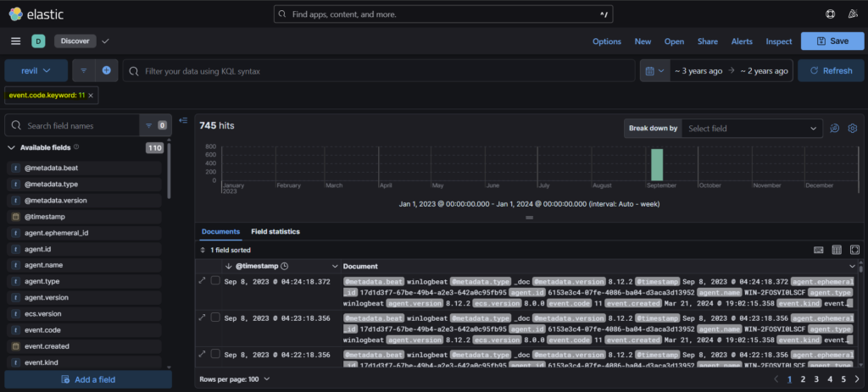Image resolution: width=868 pixels, height=392 pixels.
Task: Open the Inspect menu item
Action: click(x=778, y=41)
